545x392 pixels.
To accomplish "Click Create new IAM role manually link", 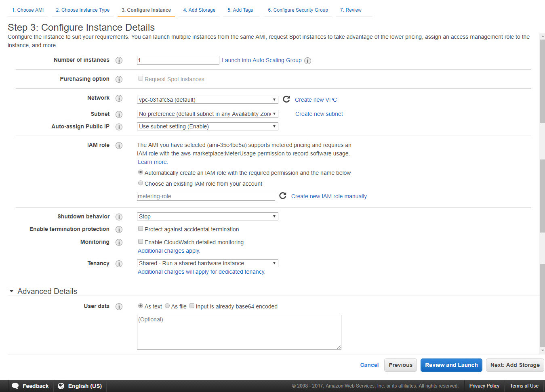I will pos(329,196).
